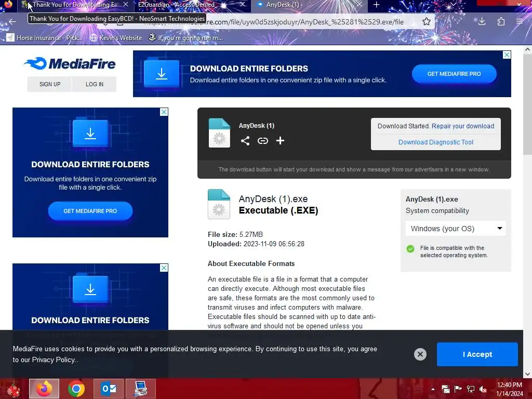Image resolution: width=532 pixels, height=399 pixels.
Task: Close the top banner ad
Action: click(507, 55)
